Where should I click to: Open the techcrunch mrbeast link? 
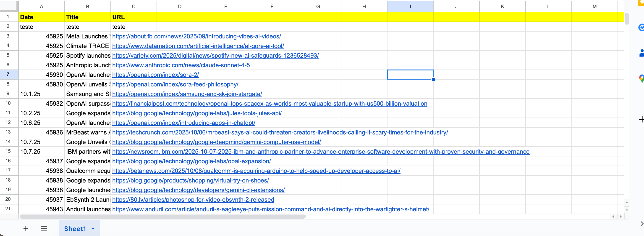click(280, 132)
